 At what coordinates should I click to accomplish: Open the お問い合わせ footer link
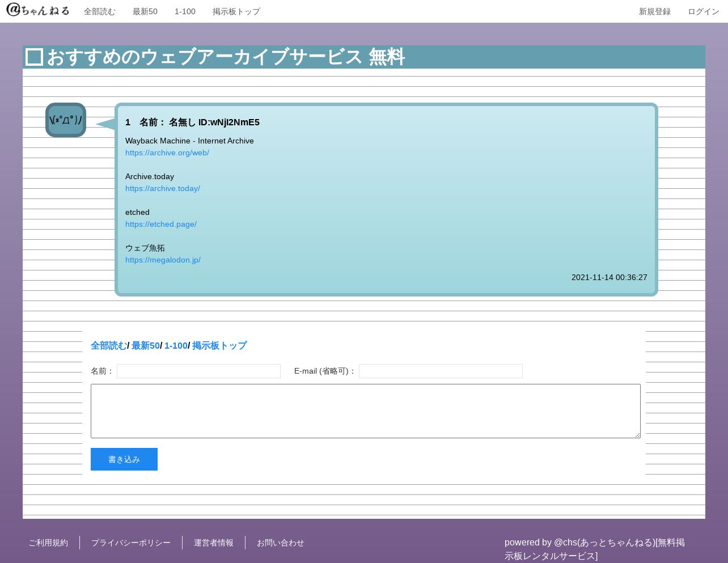click(x=280, y=543)
